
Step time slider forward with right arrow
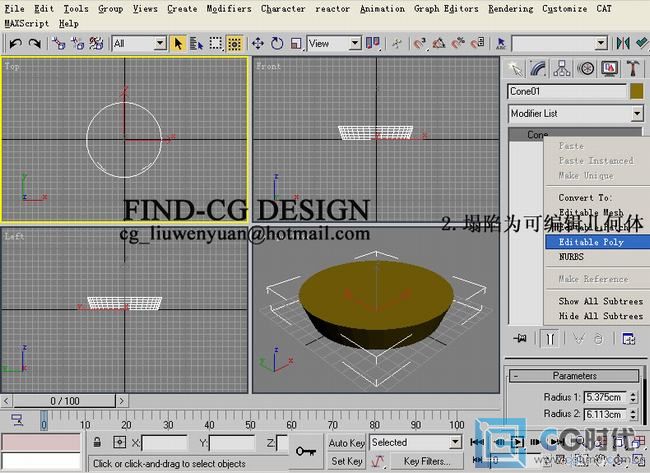121,401
